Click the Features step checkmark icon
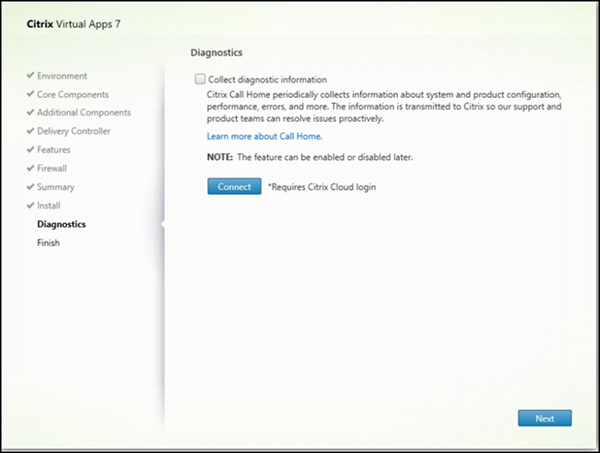 [x=29, y=150]
